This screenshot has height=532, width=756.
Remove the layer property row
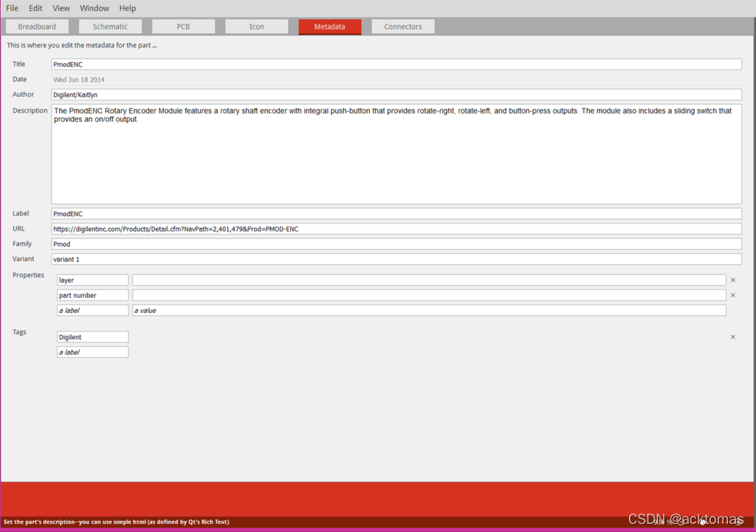pos(733,280)
